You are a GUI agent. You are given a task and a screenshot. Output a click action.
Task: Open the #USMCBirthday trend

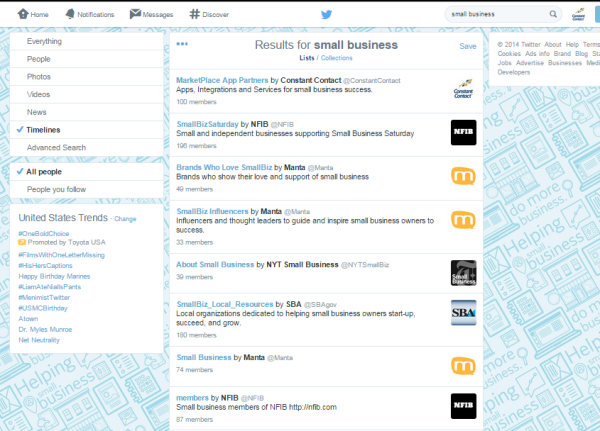point(42,308)
